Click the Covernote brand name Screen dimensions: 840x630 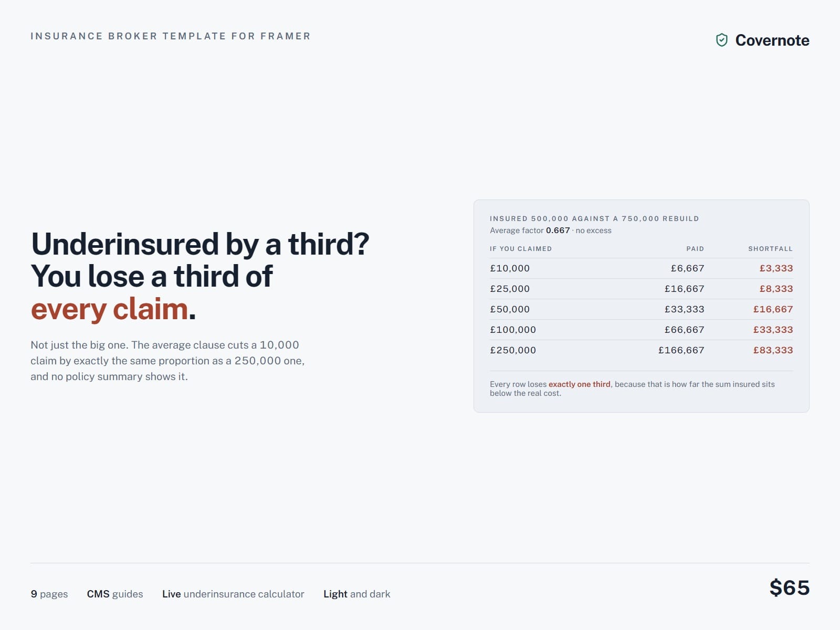tap(772, 40)
